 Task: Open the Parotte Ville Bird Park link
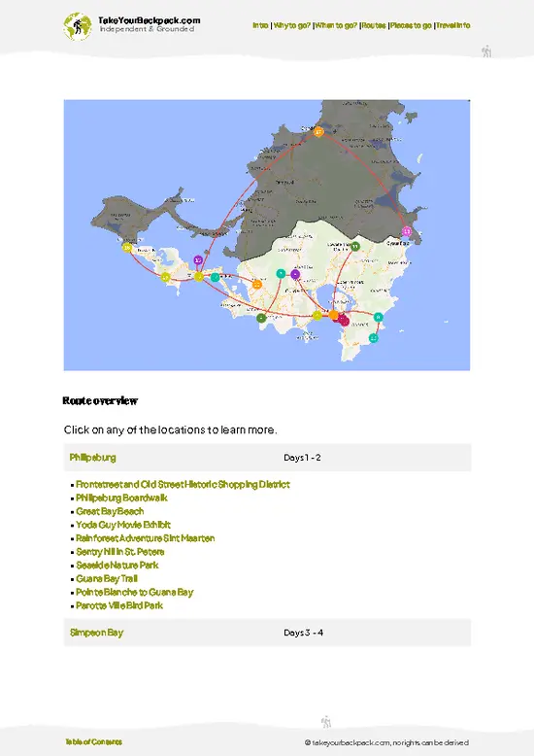point(119,606)
